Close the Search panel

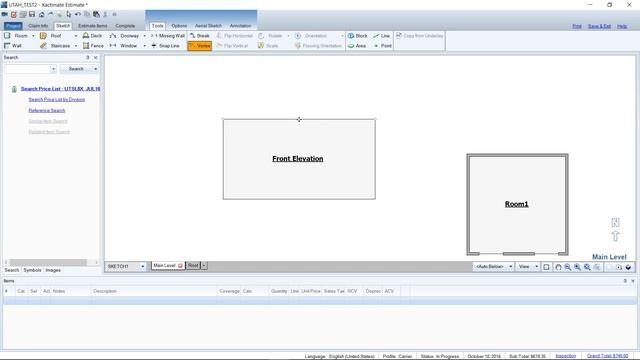pos(96,58)
